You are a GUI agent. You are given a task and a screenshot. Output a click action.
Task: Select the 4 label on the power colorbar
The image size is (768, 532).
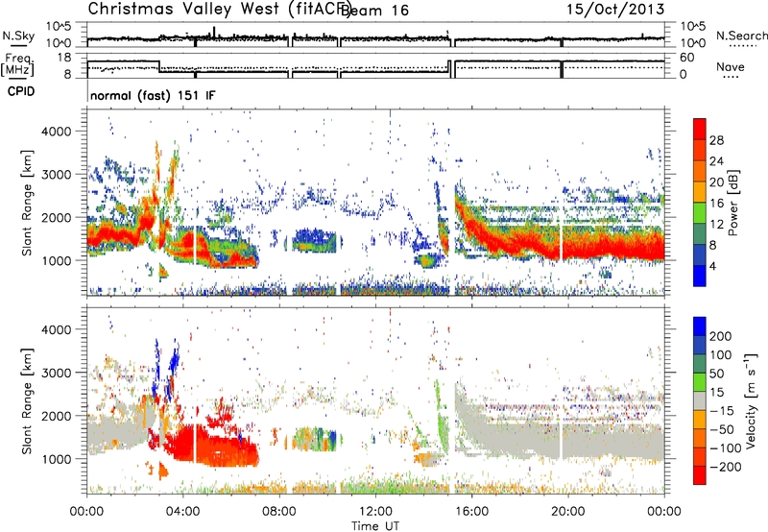pyautogui.click(x=712, y=267)
